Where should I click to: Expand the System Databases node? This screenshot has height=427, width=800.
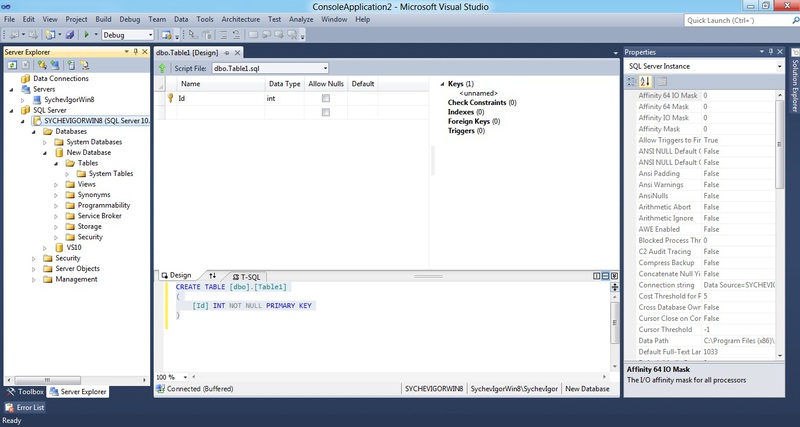[45, 142]
